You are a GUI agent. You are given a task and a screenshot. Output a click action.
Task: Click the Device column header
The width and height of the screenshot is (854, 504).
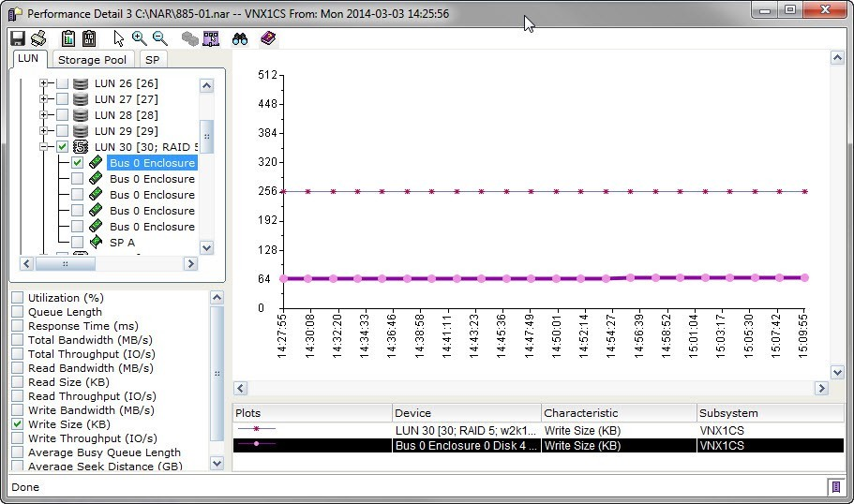click(x=466, y=413)
